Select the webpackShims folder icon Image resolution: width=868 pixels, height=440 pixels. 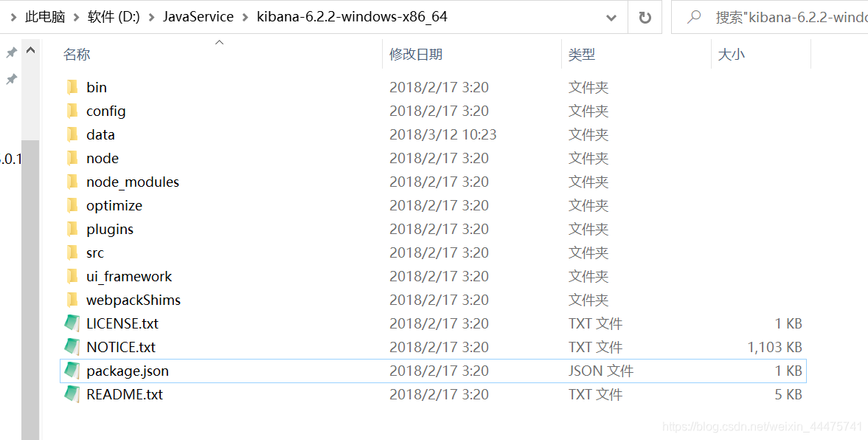coord(72,300)
